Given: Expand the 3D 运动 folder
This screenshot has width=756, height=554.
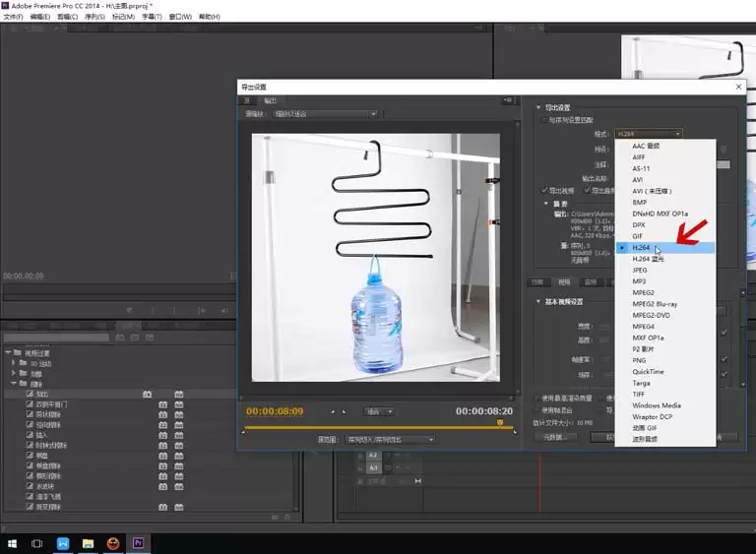Looking at the screenshot, I should tap(14, 363).
